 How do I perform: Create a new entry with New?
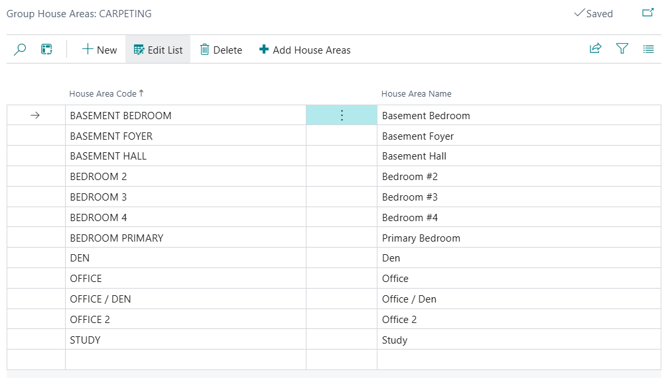[x=99, y=50]
